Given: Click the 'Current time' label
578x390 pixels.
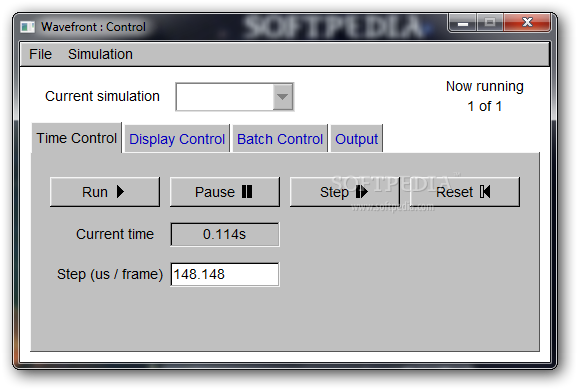Looking at the screenshot, I should (x=115, y=234).
